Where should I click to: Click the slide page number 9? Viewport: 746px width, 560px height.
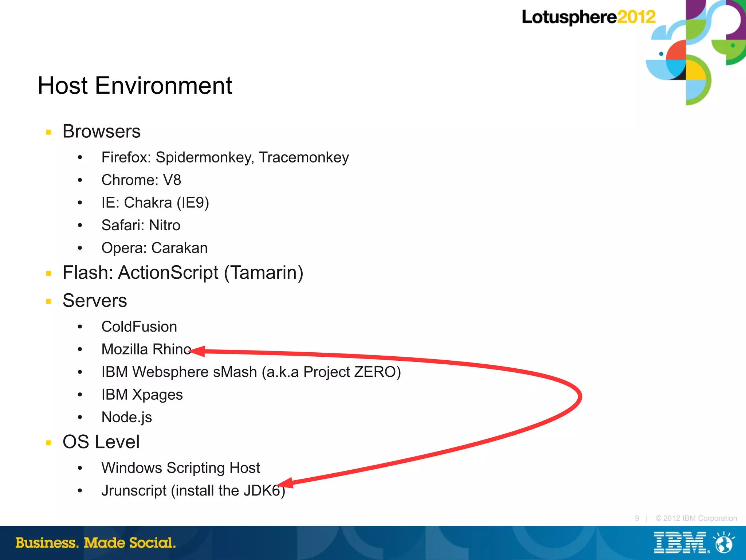tap(637, 518)
